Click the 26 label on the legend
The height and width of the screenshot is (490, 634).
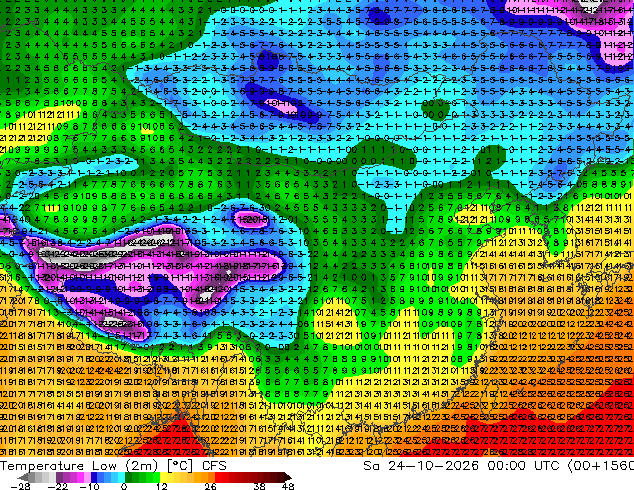[x=210, y=486]
